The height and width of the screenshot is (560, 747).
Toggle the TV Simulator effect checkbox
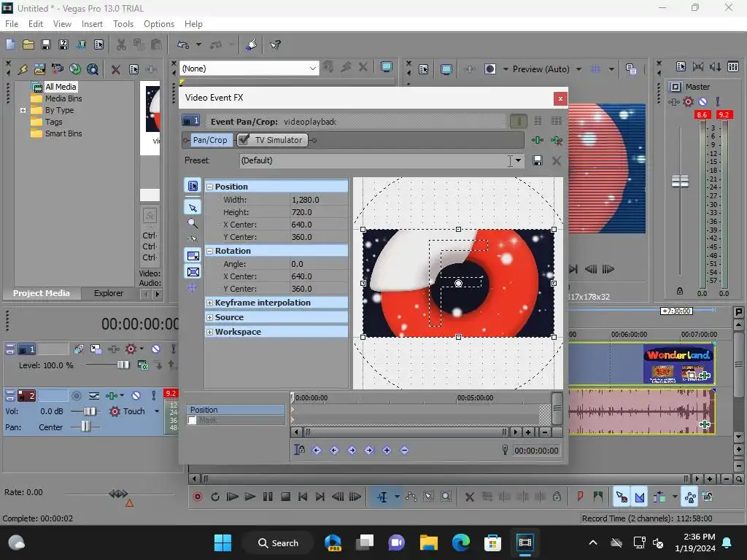coord(244,140)
